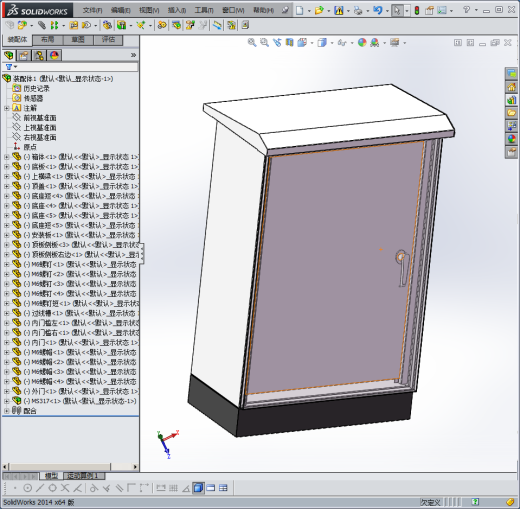The height and width of the screenshot is (509, 520).
Task: Click the Undo arrow icon
Action: point(377,10)
